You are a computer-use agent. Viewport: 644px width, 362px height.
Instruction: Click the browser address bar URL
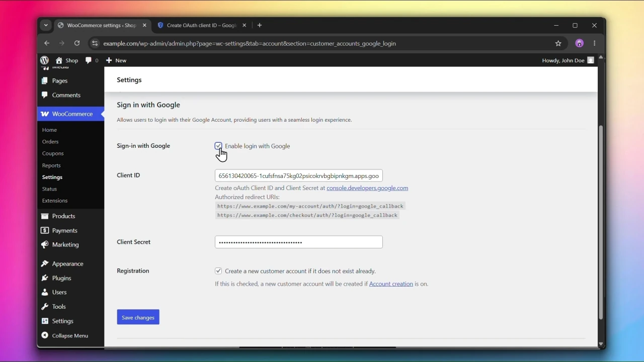coord(250,44)
